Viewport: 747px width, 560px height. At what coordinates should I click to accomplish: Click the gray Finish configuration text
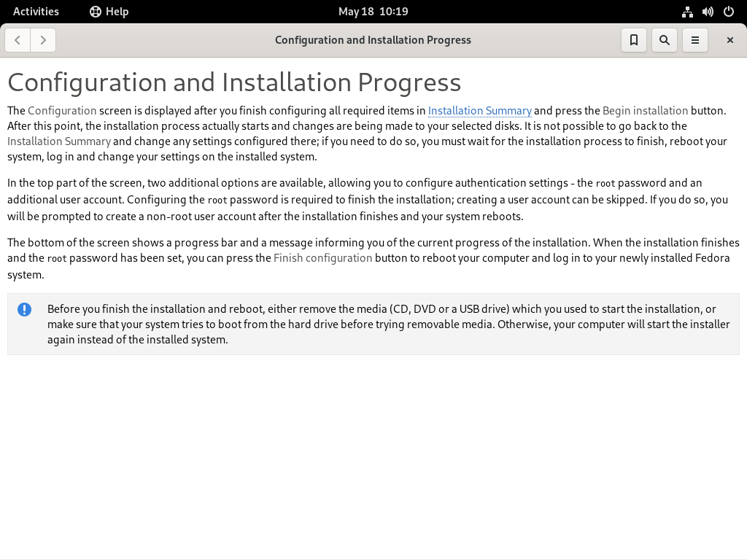322,258
